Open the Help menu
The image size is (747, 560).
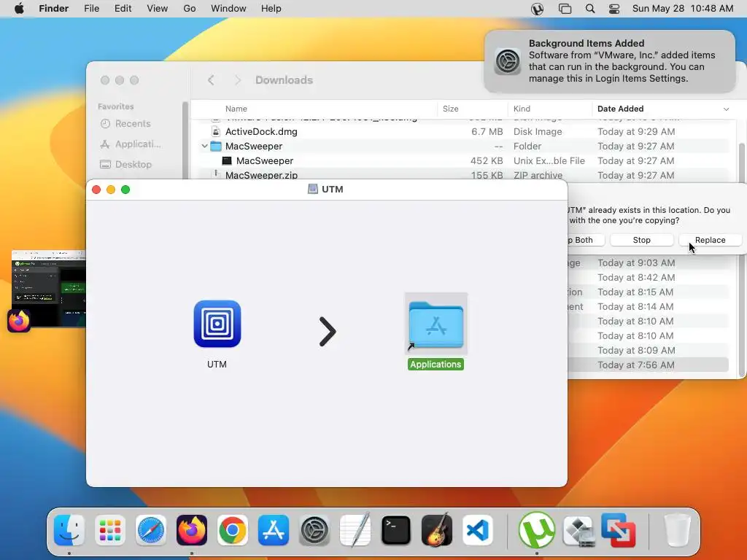[x=271, y=9]
